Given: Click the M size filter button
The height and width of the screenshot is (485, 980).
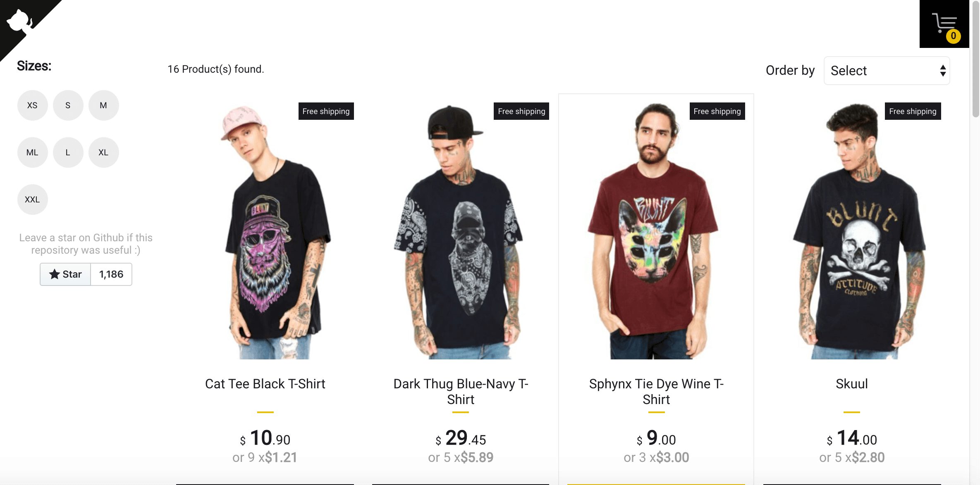Looking at the screenshot, I should pos(103,105).
